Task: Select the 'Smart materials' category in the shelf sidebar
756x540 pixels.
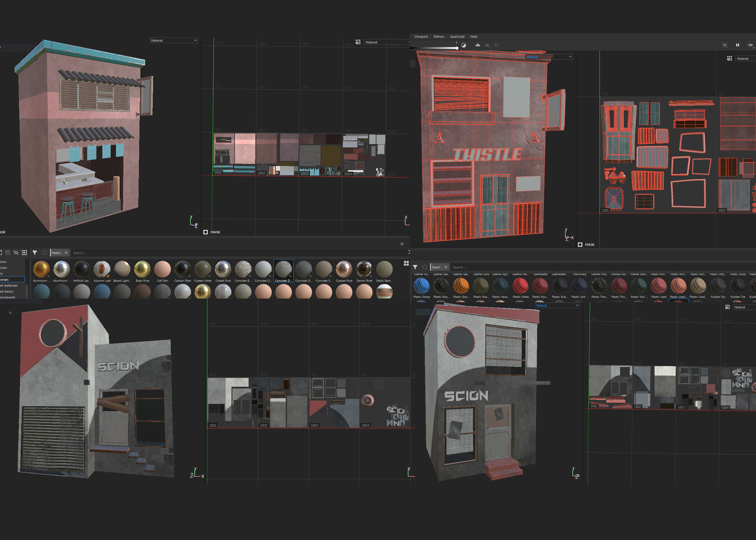Action: click(x=9, y=285)
